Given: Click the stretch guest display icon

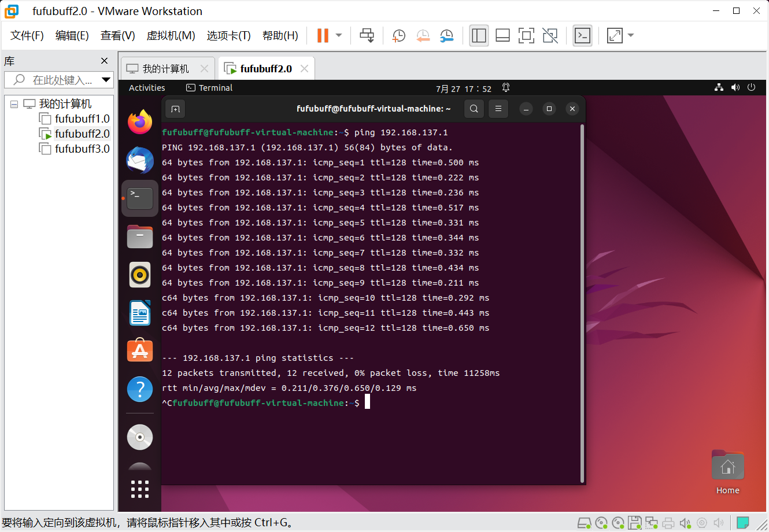Looking at the screenshot, I should coord(615,35).
